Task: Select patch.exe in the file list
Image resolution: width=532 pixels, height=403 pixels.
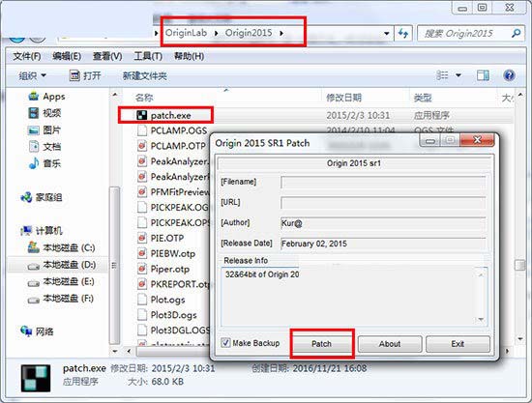Action: point(170,116)
